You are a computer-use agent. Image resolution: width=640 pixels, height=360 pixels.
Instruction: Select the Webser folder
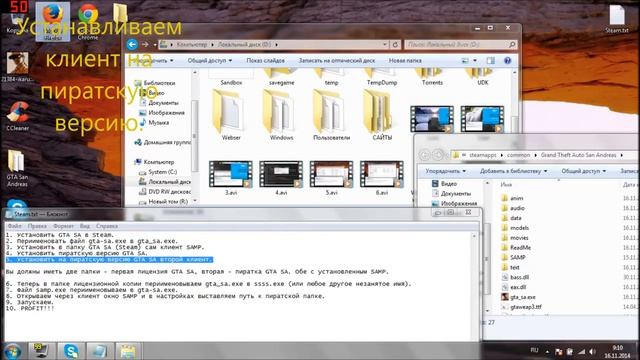[x=231, y=115]
